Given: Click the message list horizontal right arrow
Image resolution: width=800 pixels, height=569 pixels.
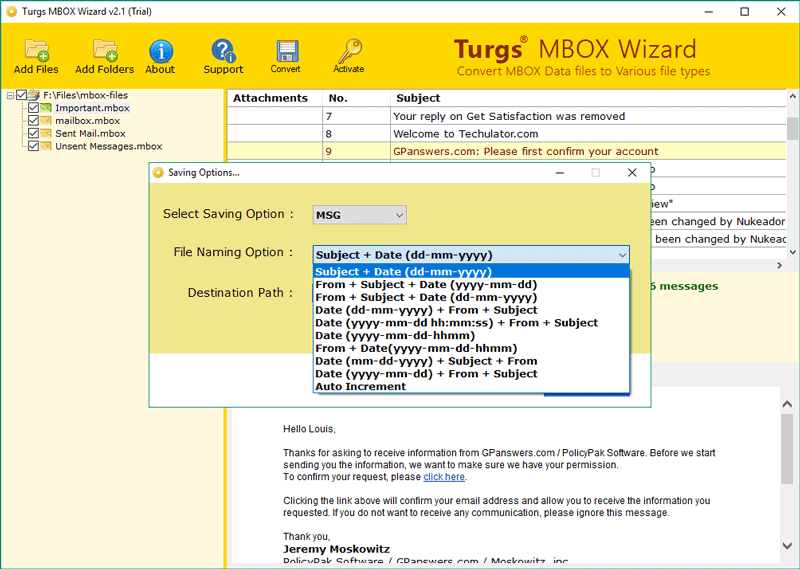Looking at the screenshot, I should tap(779, 265).
